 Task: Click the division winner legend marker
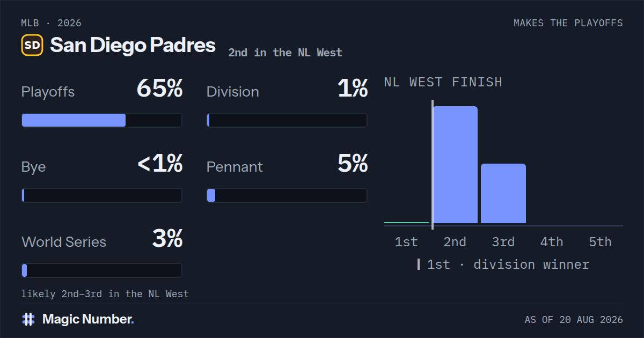pyautogui.click(x=419, y=264)
